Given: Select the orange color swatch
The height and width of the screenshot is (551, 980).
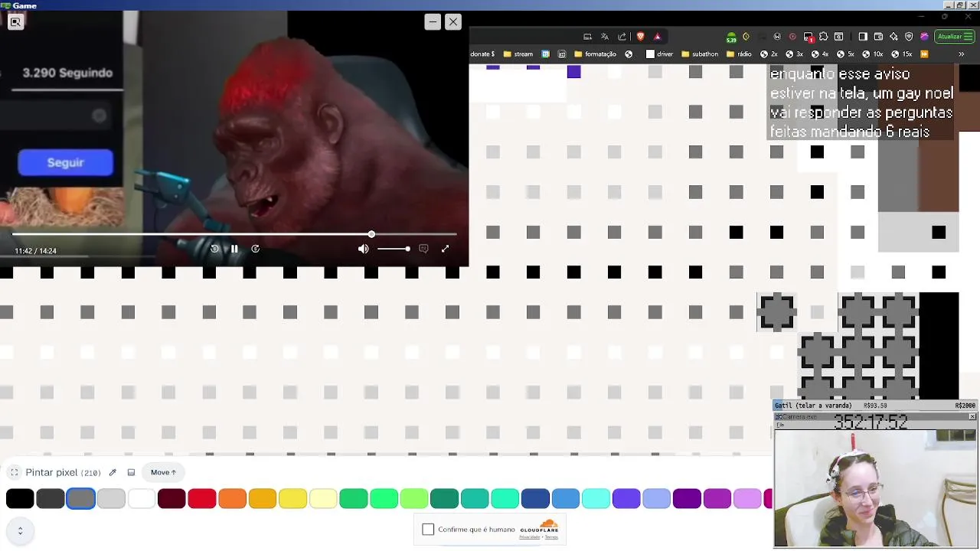Looking at the screenshot, I should [232, 499].
